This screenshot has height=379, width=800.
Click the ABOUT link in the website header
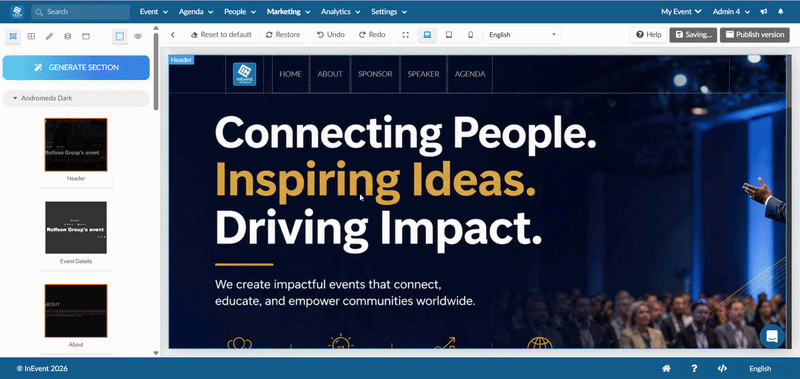tap(330, 74)
